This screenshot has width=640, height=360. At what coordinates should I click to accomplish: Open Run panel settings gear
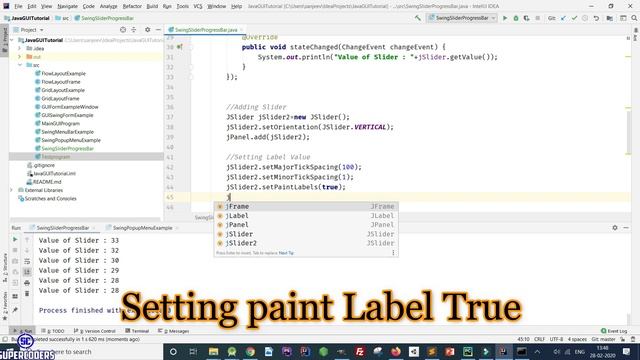[615, 228]
